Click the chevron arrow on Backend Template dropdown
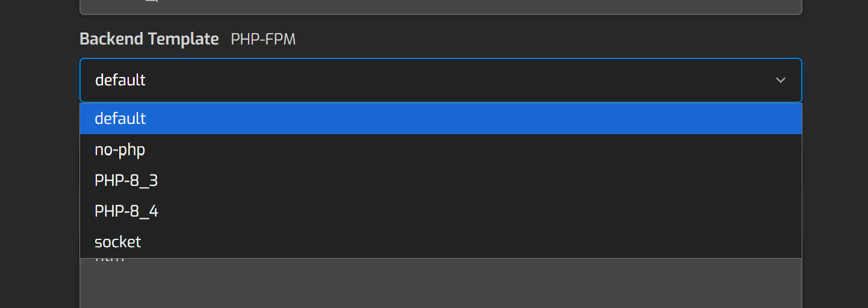Viewport: 868px width, 308px height. pyautogui.click(x=780, y=80)
